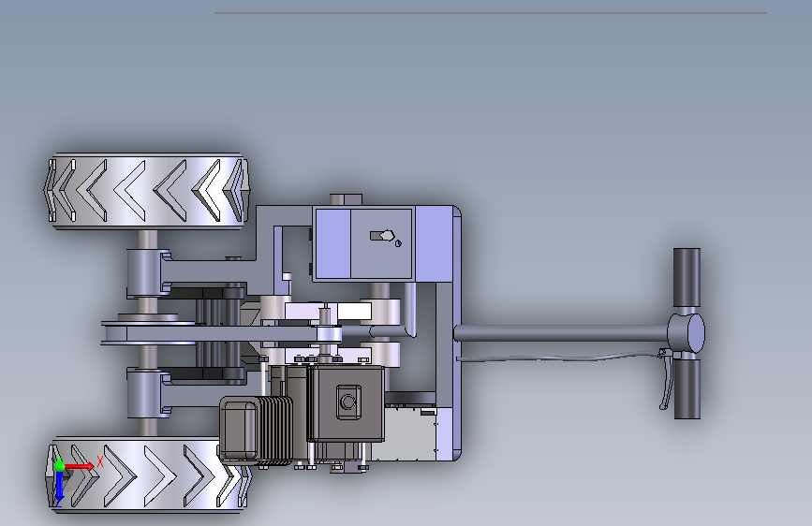This screenshot has height=526, width=812.
Task: Select the cap on top of the tank
Action: [346, 199]
